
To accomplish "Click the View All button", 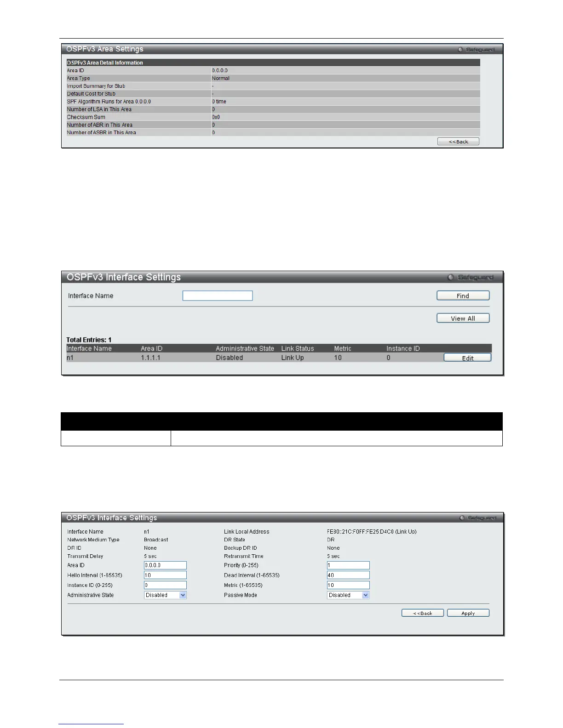I will point(463,318).
